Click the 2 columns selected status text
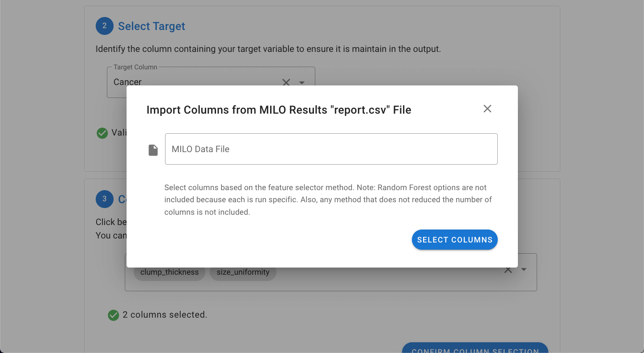This screenshot has width=644, height=353. (x=165, y=315)
